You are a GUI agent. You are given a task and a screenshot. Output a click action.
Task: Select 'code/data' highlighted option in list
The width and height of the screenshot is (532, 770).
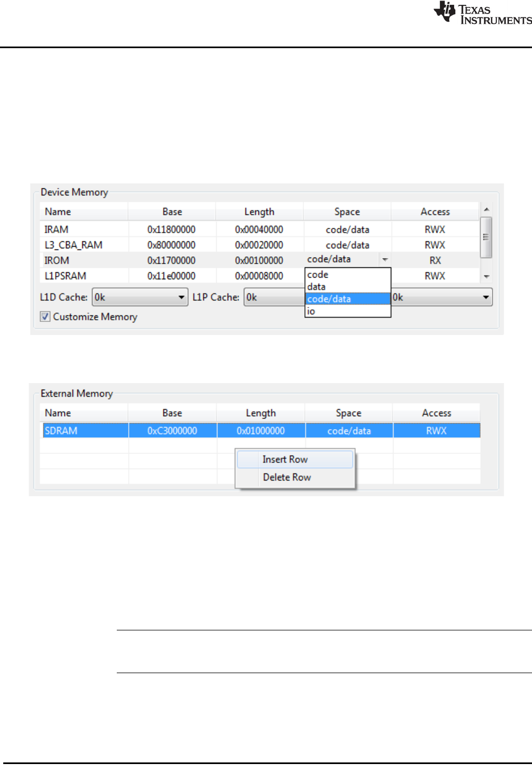(x=348, y=299)
